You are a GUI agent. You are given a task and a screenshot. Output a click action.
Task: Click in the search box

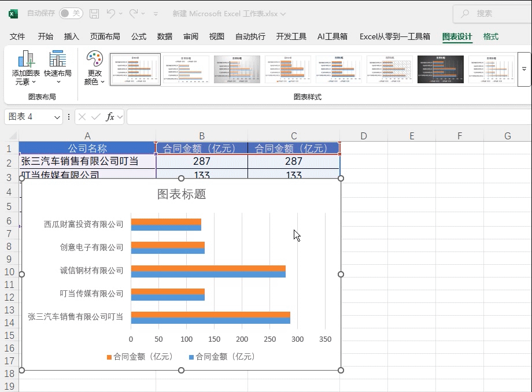coord(492,13)
